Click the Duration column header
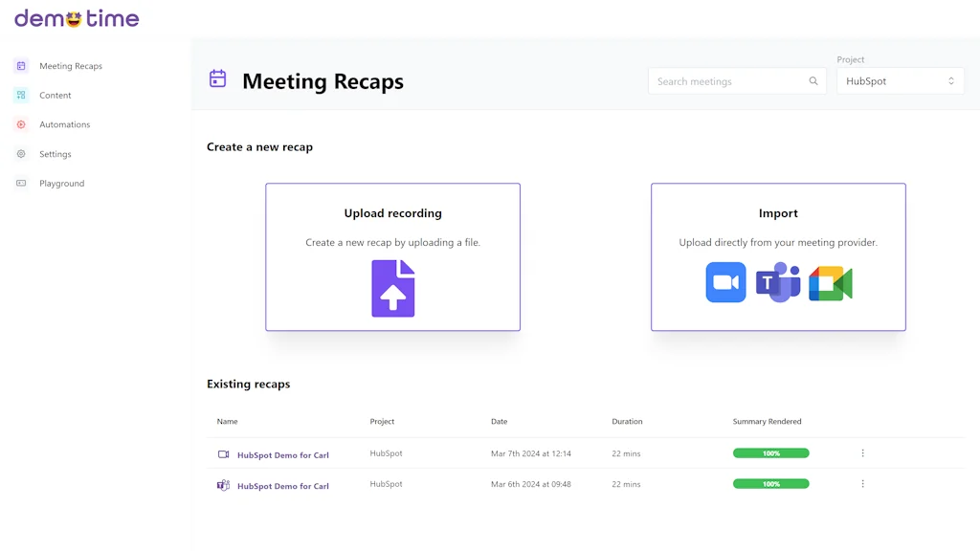Image resolution: width=980 pixels, height=551 pixels. 627,421
